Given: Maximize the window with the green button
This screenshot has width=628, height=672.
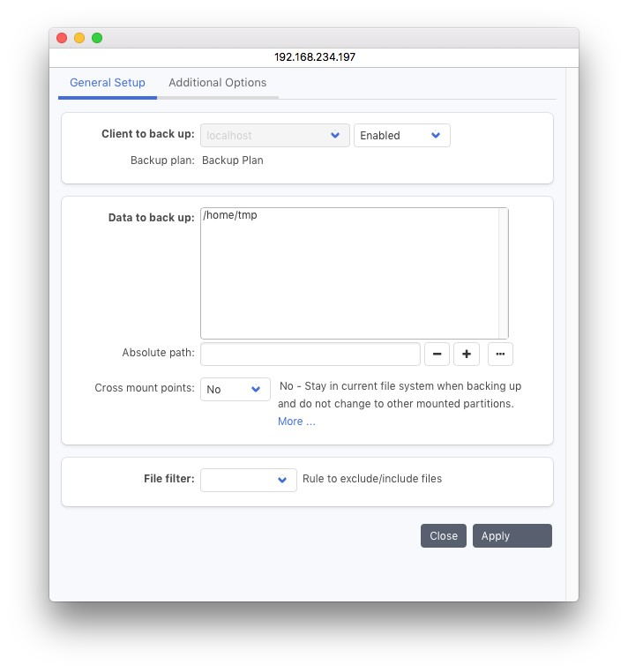Looking at the screenshot, I should pos(97,38).
